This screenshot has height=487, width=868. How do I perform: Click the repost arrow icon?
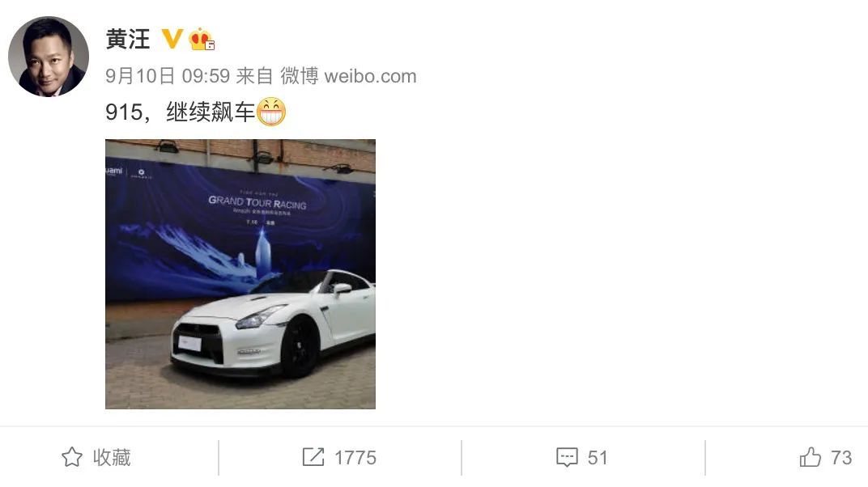pyautogui.click(x=313, y=457)
